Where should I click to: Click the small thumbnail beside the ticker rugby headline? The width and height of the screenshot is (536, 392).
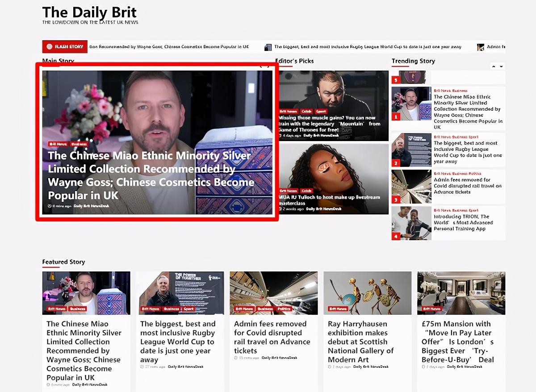(268, 47)
